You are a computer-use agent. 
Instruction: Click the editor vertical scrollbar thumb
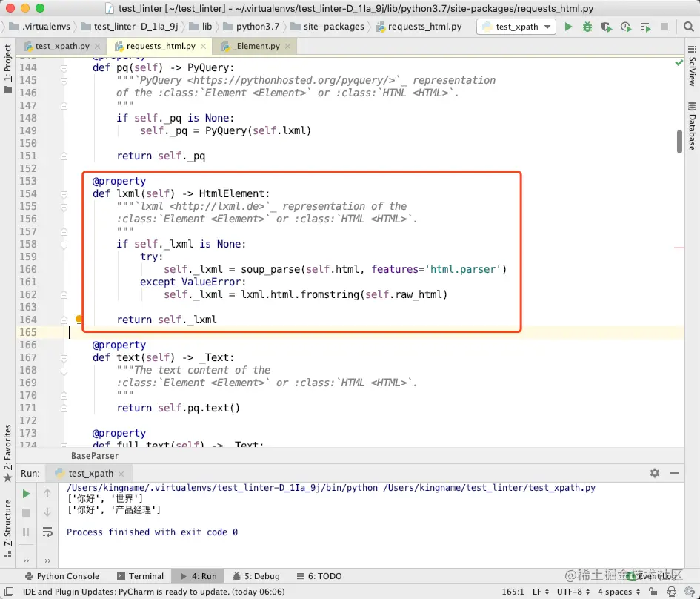[x=679, y=141]
